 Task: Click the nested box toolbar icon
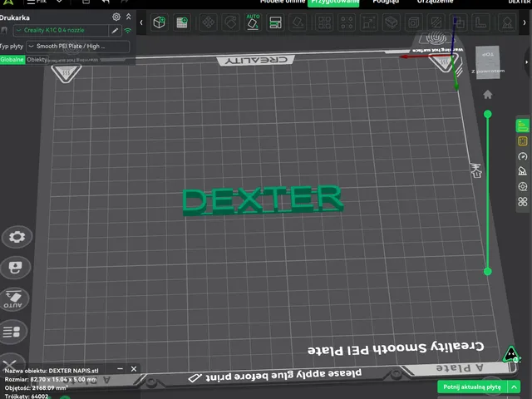(414, 22)
